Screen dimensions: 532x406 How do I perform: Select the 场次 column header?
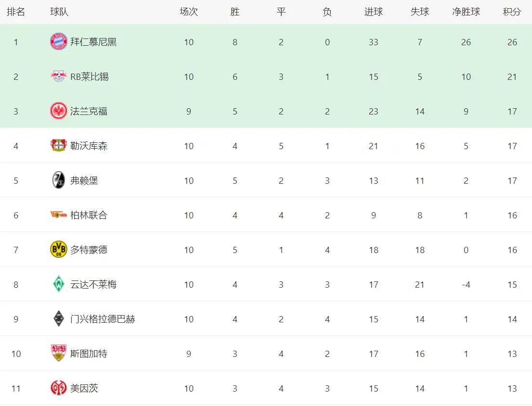tap(189, 12)
